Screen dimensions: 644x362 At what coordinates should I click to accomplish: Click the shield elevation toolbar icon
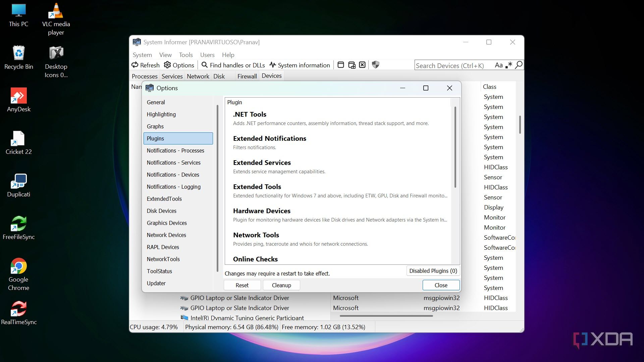tap(376, 65)
